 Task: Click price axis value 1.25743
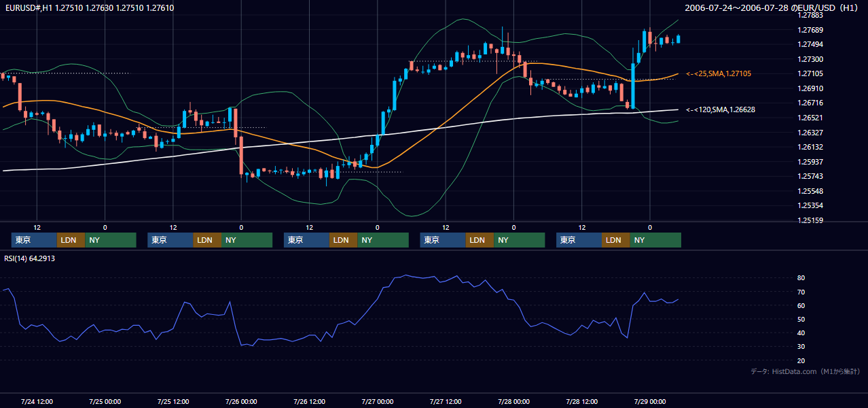(811, 176)
